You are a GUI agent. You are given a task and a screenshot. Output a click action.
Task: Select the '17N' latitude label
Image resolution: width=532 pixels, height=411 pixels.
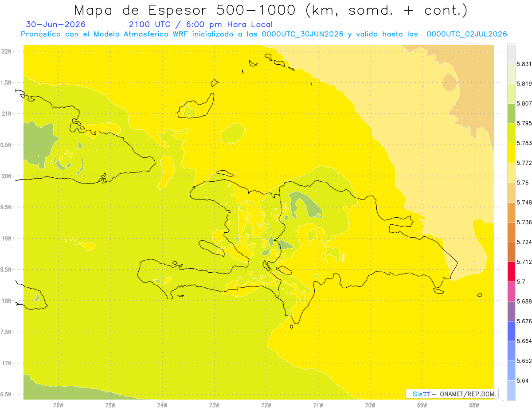7,363
